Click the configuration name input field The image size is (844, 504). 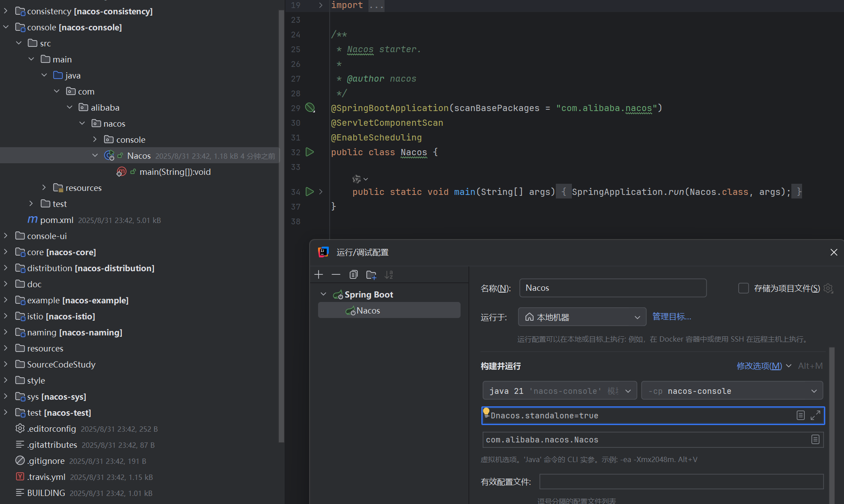612,288
